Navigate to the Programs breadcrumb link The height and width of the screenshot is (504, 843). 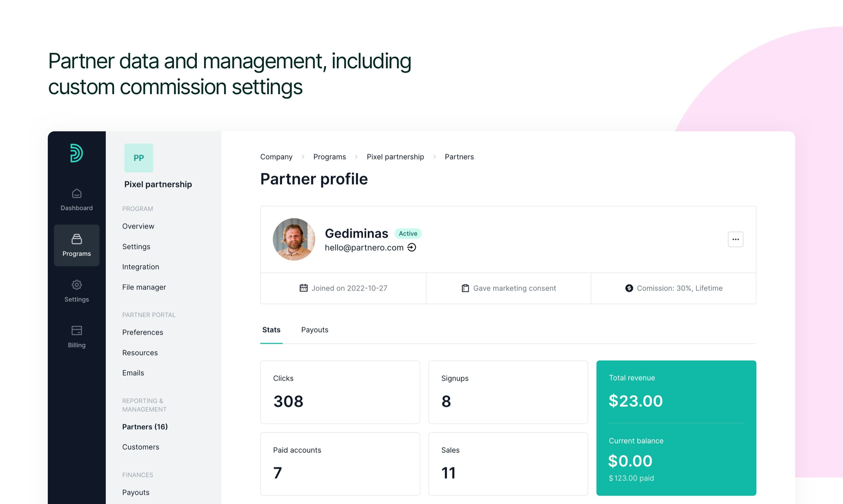tap(329, 157)
